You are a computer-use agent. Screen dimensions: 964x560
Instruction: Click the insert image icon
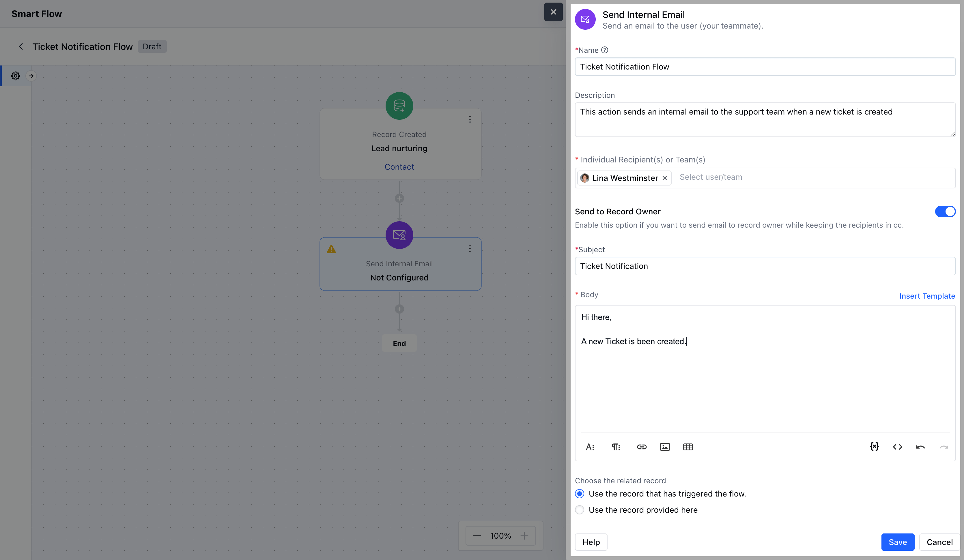coord(665,447)
